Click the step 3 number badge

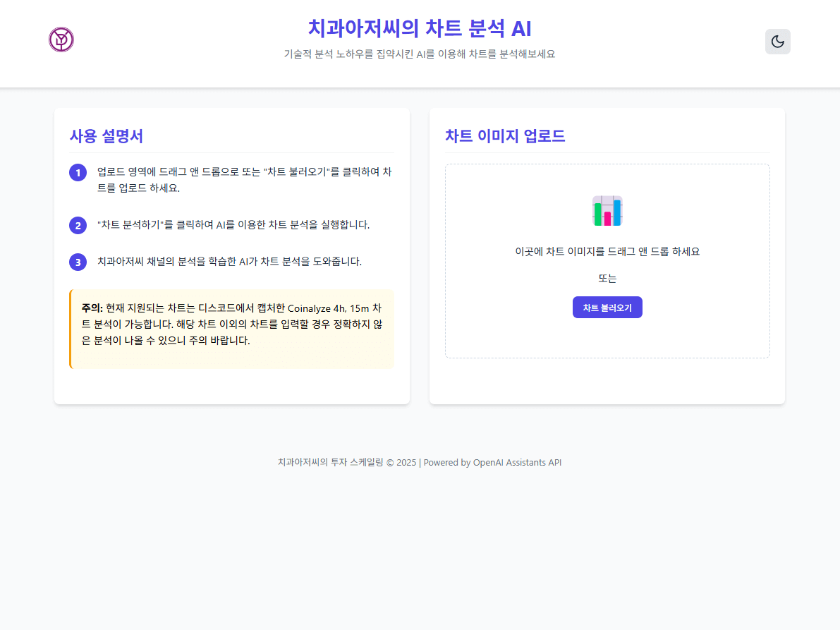click(78, 262)
